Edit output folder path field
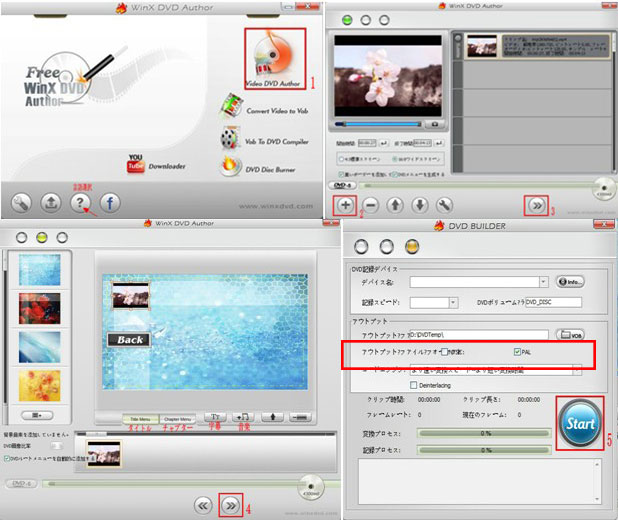 coord(479,335)
